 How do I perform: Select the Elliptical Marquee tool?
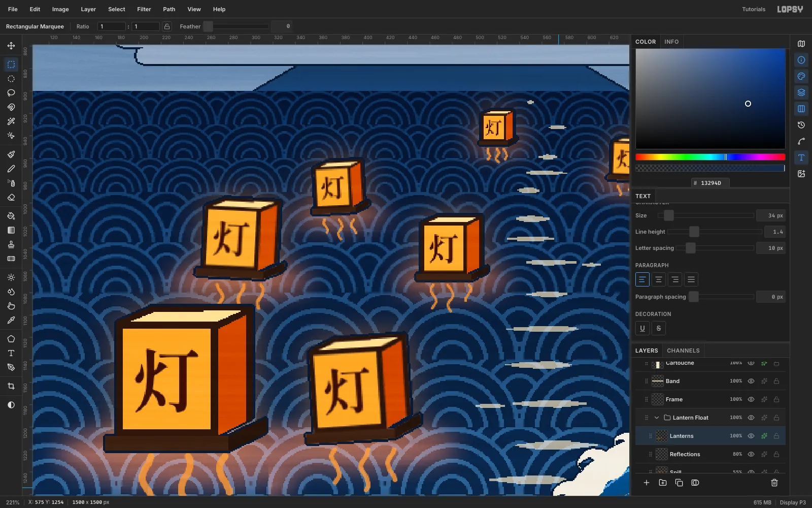click(11, 79)
